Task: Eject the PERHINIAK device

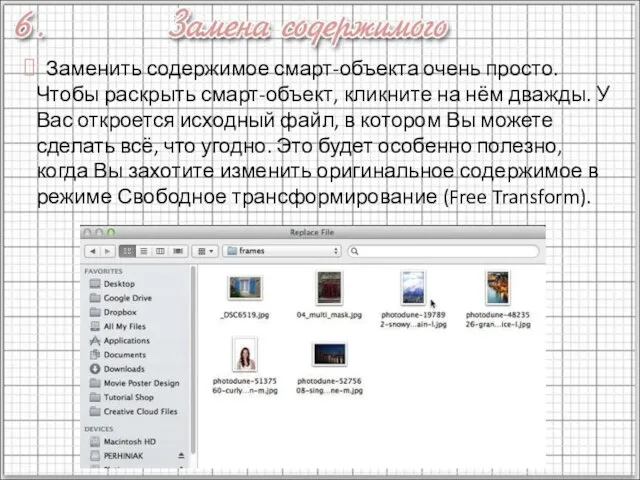Action: 181,456
